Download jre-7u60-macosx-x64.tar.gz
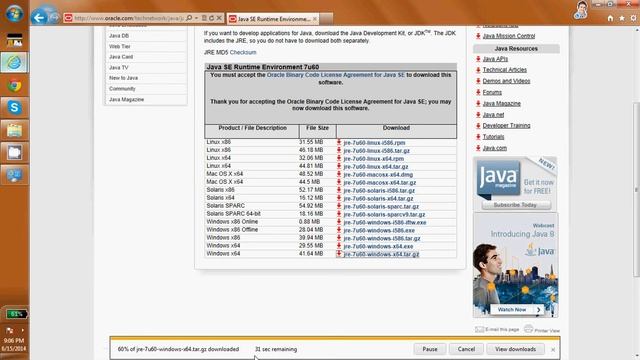Image resolution: width=640 pixels, height=360 pixels. [380, 182]
